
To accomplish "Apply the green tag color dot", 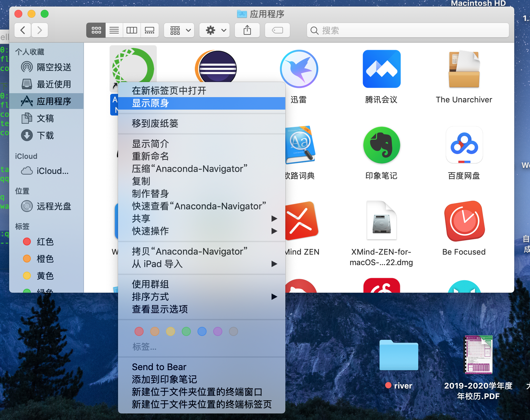I will pyautogui.click(x=186, y=331).
